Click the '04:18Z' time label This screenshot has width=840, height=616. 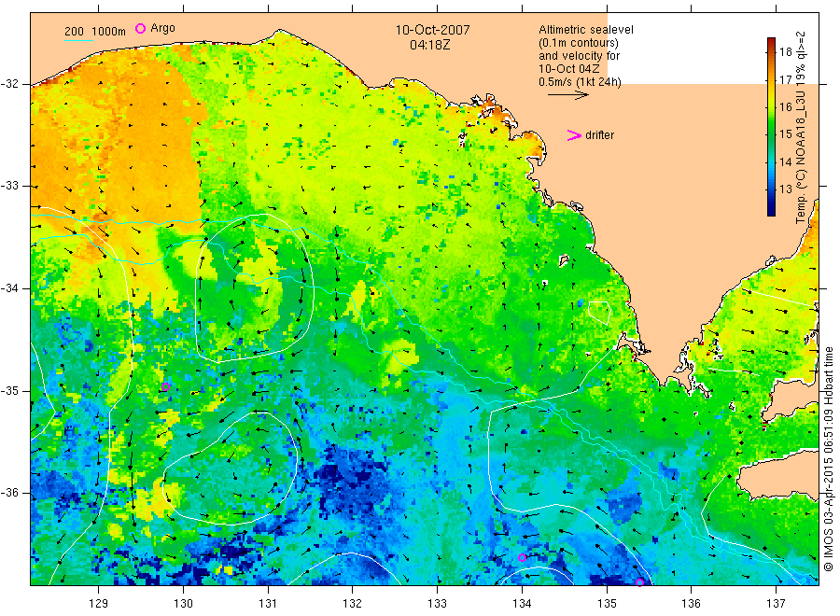[x=430, y=45]
